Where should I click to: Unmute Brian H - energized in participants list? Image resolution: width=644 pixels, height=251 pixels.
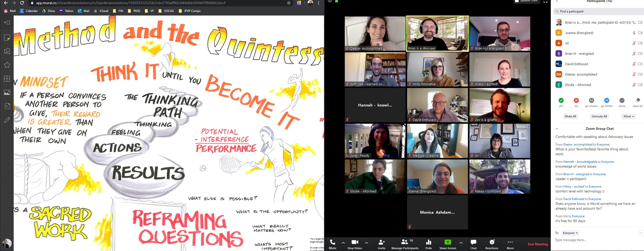[634, 54]
